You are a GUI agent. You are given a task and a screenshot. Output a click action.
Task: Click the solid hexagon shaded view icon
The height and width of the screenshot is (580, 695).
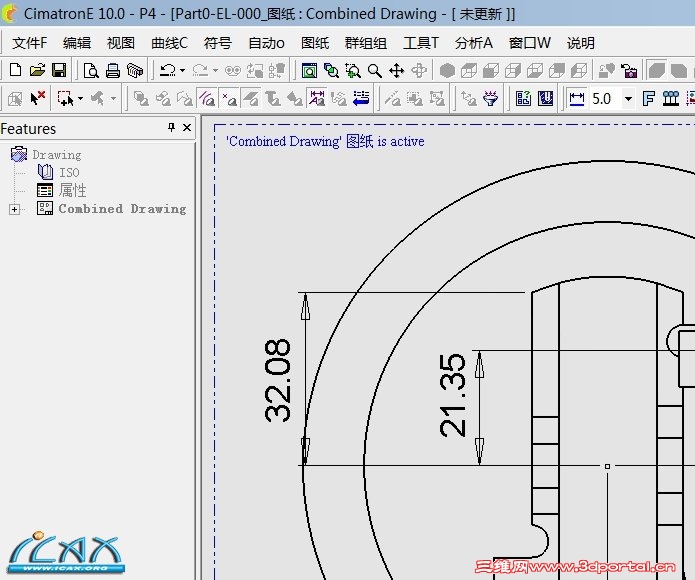[x=447, y=70]
